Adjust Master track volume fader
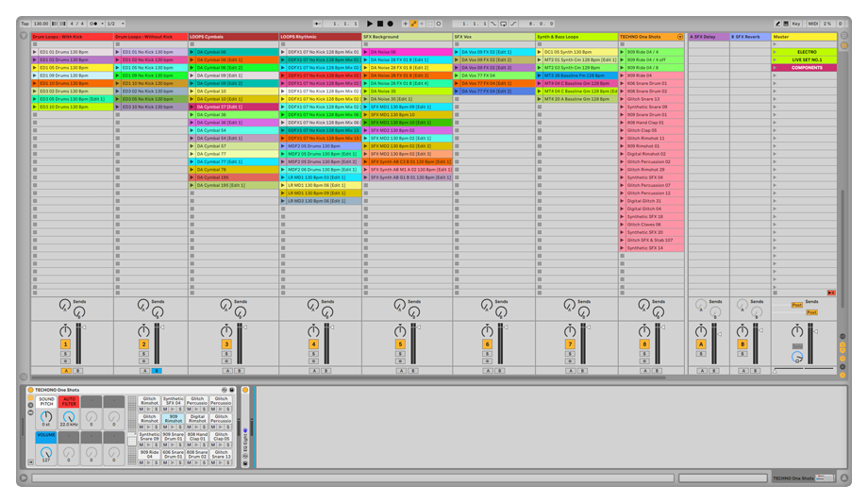The image size is (868, 503). [815, 331]
